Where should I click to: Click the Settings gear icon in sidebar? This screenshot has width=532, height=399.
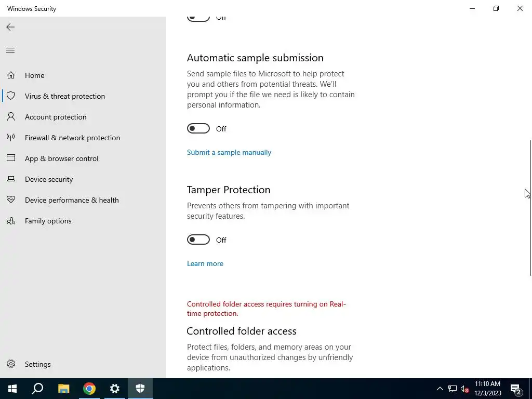(11, 364)
